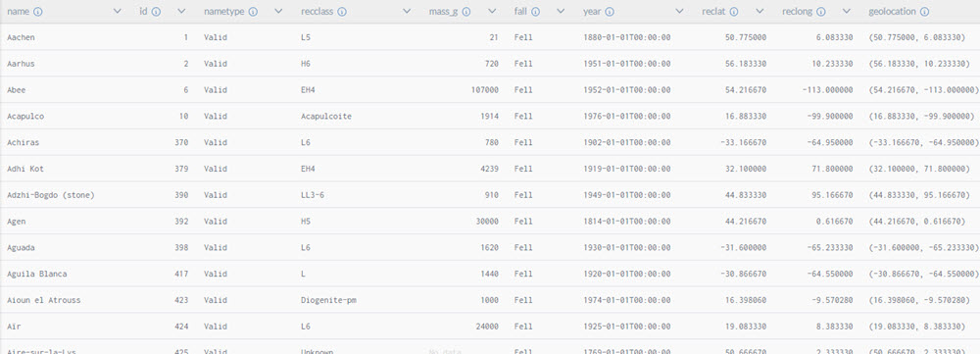Image resolution: width=980 pixels, height=354 pixels.
Task: Select the Aarhus name cell
Action: tap(21, 64)
